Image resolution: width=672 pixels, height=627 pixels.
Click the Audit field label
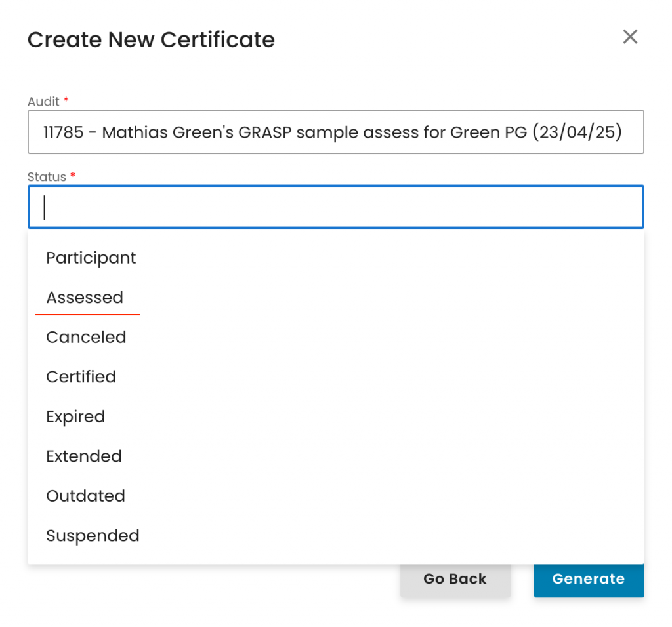coord(43,102)
